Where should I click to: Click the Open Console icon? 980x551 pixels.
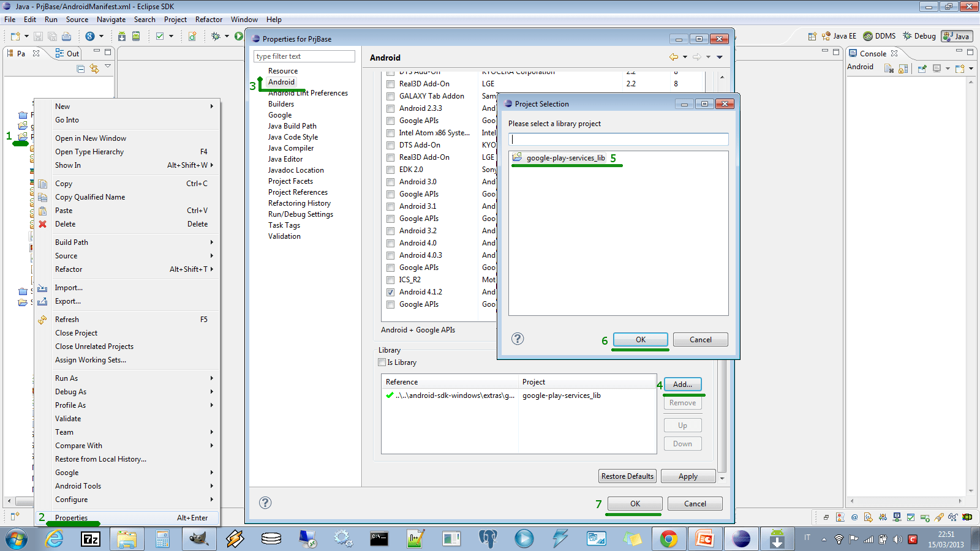[x=959, y=69]
